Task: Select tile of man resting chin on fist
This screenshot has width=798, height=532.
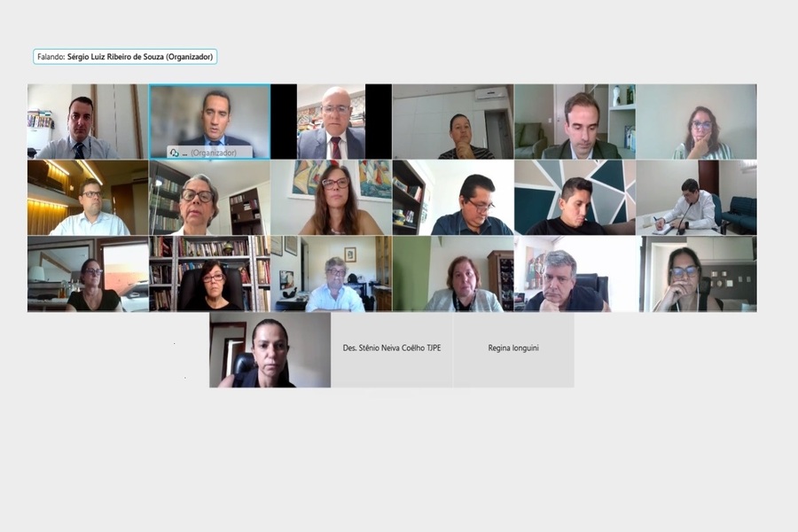Action: click(575, 274)
